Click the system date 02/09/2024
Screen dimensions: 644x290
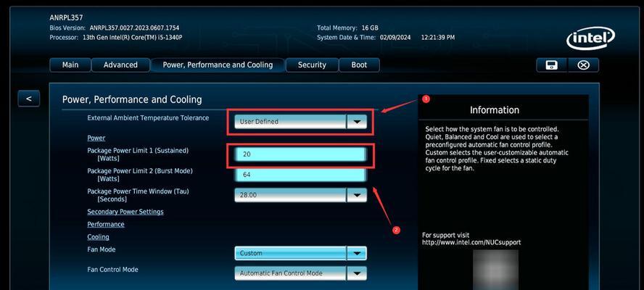point(395,38)
